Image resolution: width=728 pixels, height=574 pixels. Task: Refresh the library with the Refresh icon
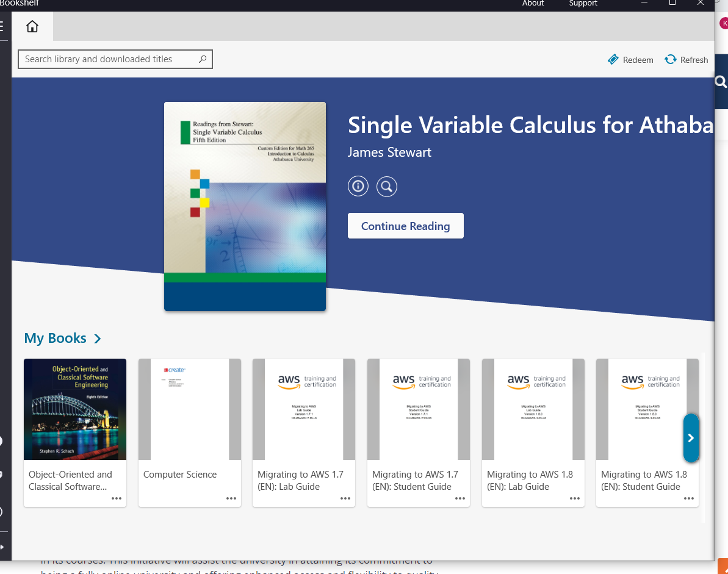pos(671,59)
